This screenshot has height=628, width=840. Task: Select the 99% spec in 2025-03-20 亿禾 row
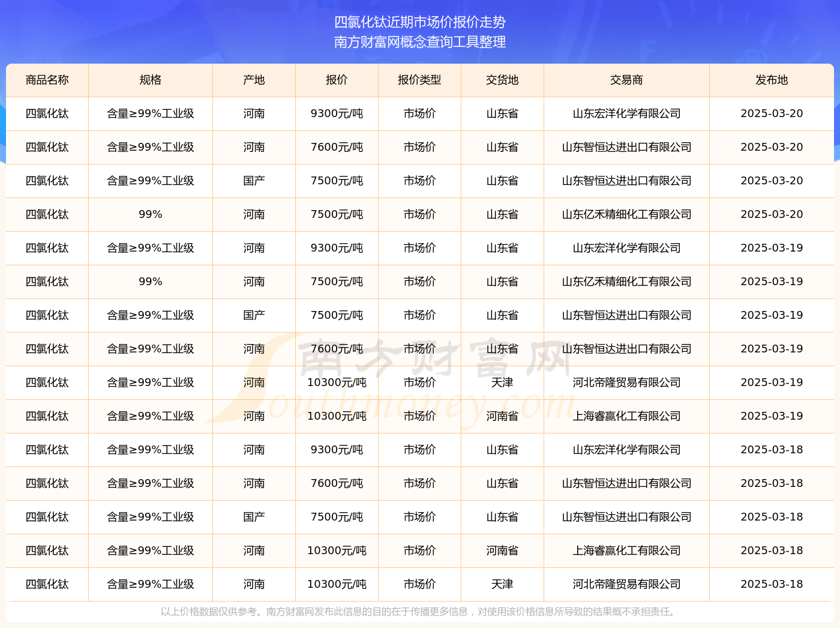(x=151, y=214)
